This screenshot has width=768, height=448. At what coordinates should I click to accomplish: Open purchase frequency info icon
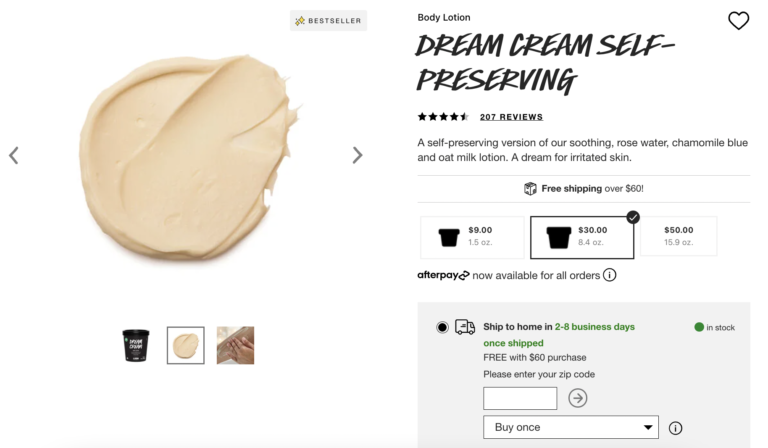point(675,428)
